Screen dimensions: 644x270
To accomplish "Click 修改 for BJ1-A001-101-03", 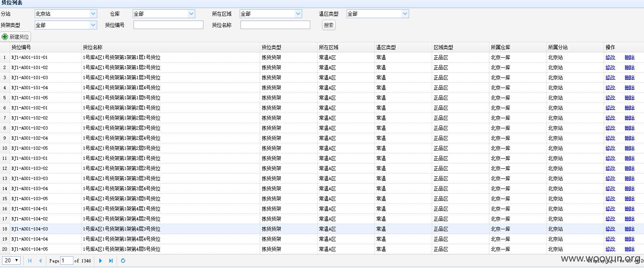I will coord(611,77).
